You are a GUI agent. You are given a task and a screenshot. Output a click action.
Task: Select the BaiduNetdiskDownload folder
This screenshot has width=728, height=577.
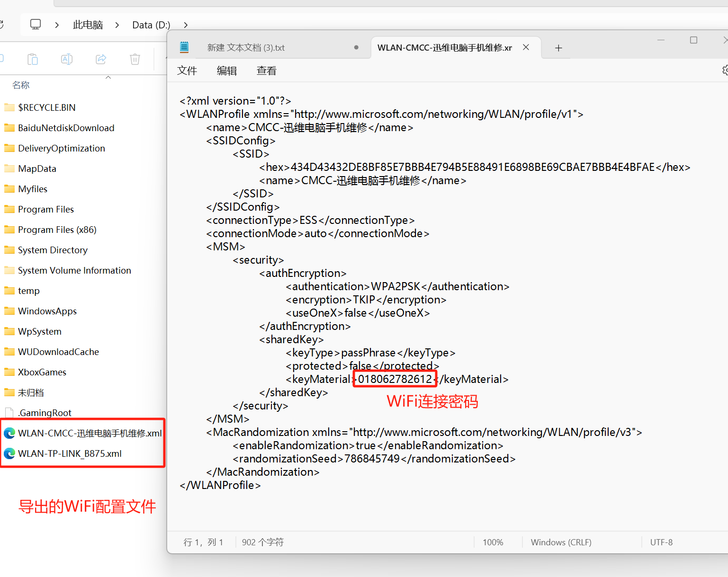pos(66,128)
